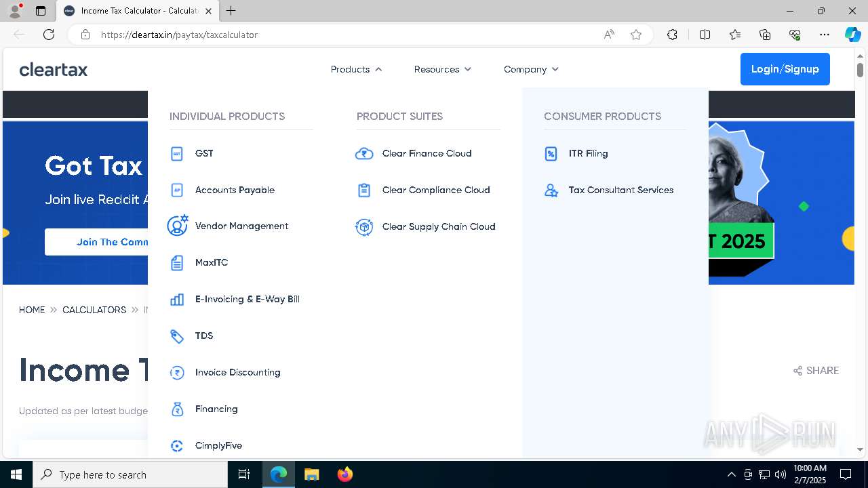Click the cleartax logo
868x488 pixels.
(x=54, y=69)
